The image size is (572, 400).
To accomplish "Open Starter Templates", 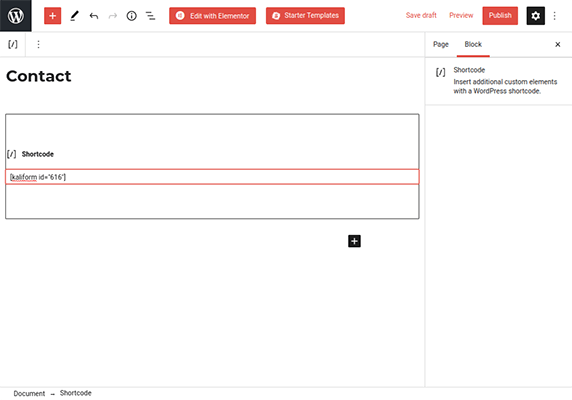I will point(305,16).
